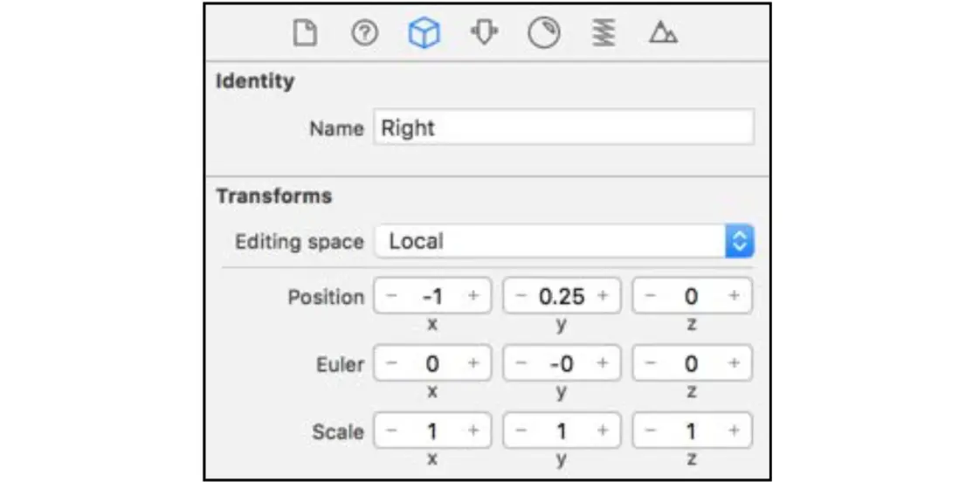Increase Euler z rotation with plus
The width and height of the screenshot is (980, 482).
(x=734, y=362)
